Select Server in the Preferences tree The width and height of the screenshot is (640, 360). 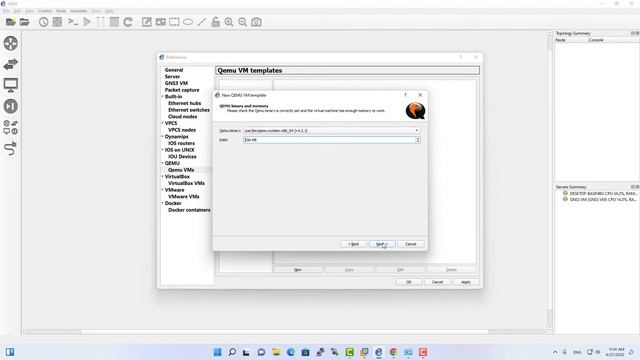click(172, 77)
